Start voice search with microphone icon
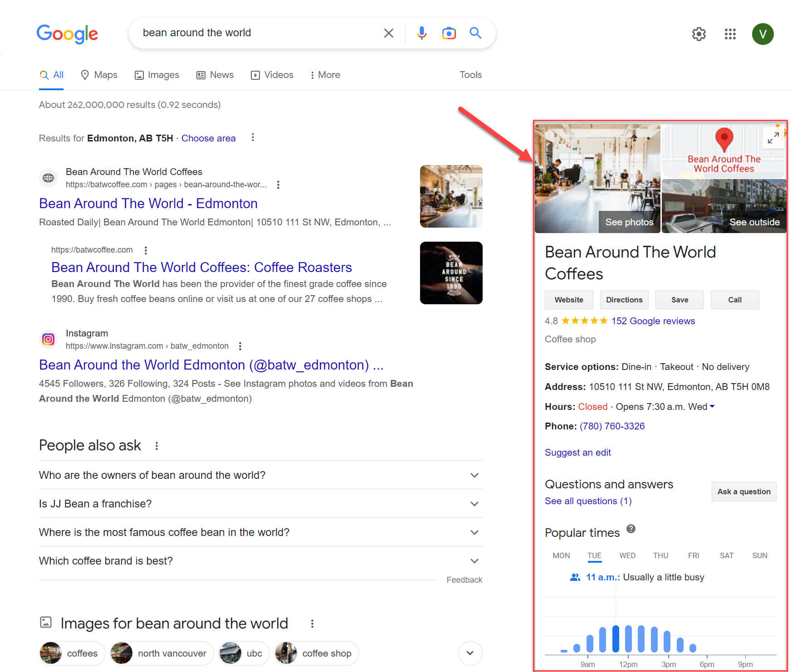The width and height of the screenshot is (792, 672). (421, 33)
